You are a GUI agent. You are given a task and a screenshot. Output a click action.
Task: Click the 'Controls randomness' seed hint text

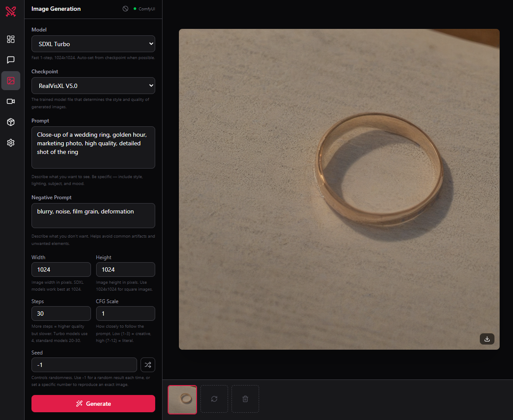(91, 381)
